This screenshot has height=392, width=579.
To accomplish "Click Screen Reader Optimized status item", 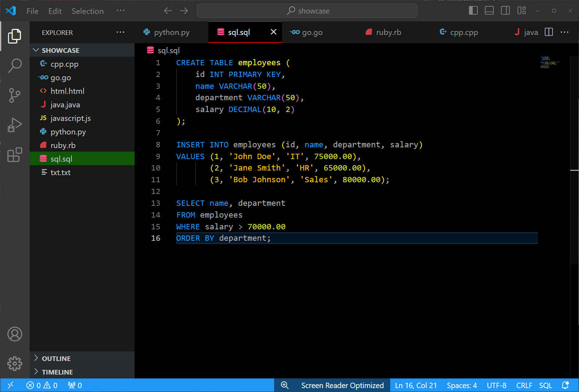I will pos(342,385).
